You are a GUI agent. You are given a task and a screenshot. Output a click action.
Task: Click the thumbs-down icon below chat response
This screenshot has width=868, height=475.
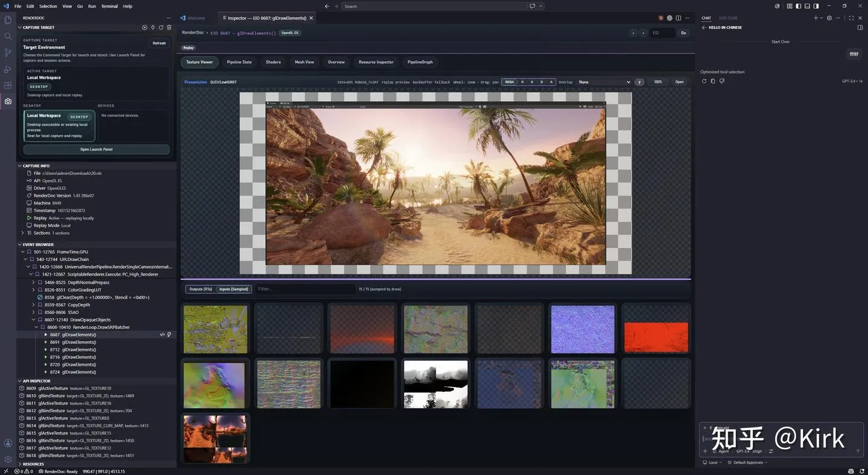(x=722, y=81)
